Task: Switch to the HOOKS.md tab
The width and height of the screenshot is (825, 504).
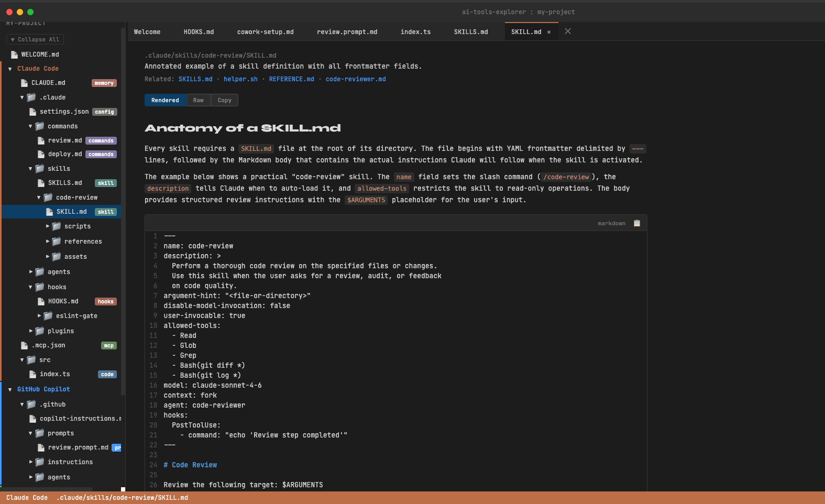Action: click(199, 32)
